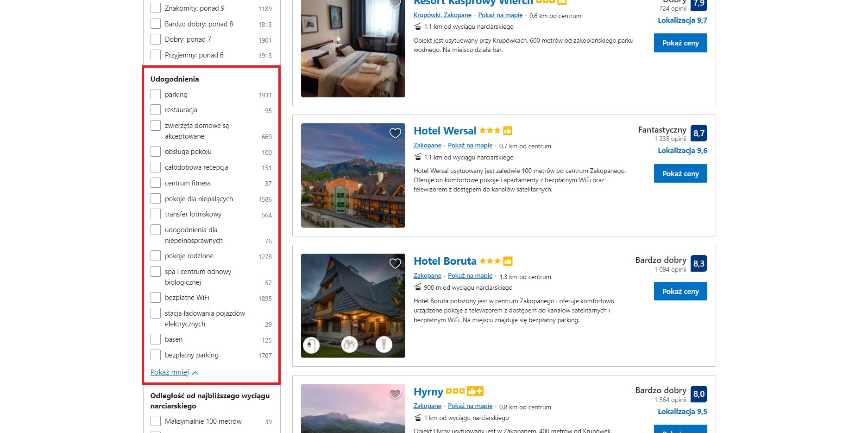Click Lokalizacja 9,6 for Hotel Wersal
Viewport: 868px width, 433px height.
tap(682, 151)
